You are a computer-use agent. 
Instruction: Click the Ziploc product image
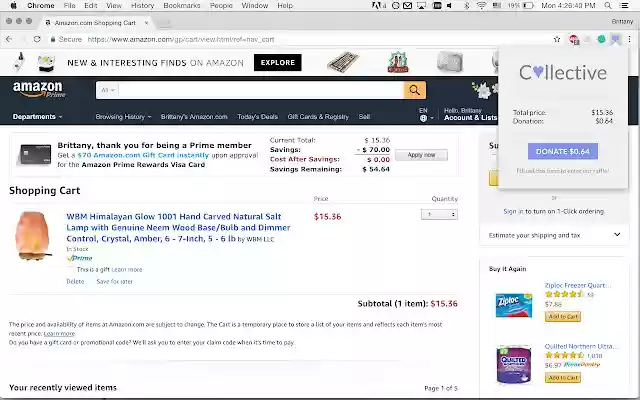[513, 305]
